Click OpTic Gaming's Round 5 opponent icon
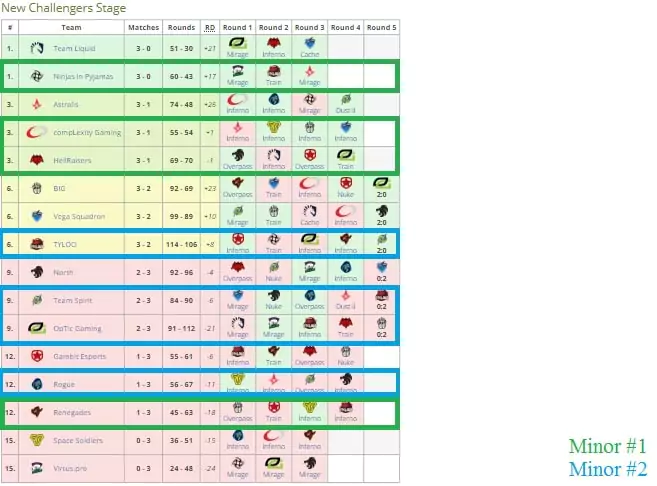 (382, 323)
